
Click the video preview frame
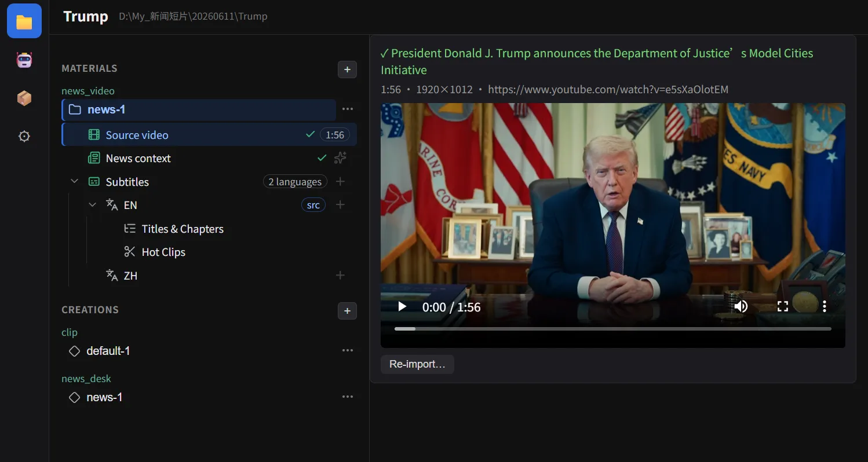pos(612,225)
